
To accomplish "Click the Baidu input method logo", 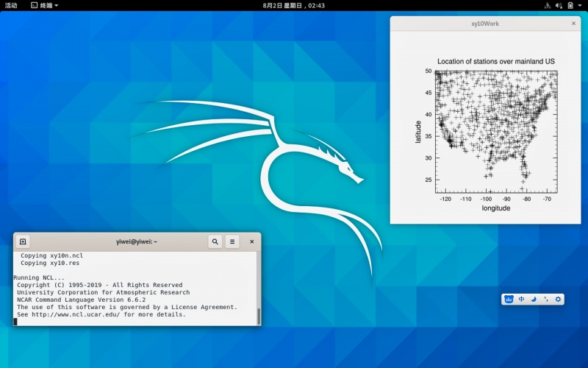I will tap(509, 300).
